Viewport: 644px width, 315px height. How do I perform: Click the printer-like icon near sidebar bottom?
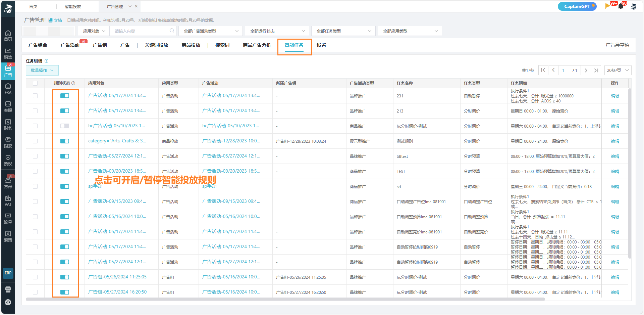pyautogui.click(x=8, y=289)
